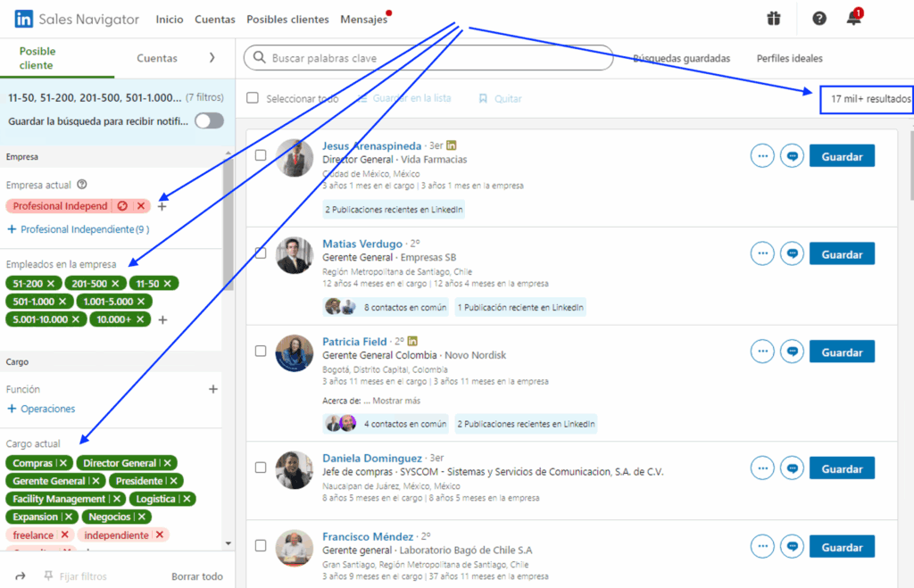The height and width of the screenshot is (588, 914).
Task: Go to Posibles clientes menu
Action: pos(288,20)
